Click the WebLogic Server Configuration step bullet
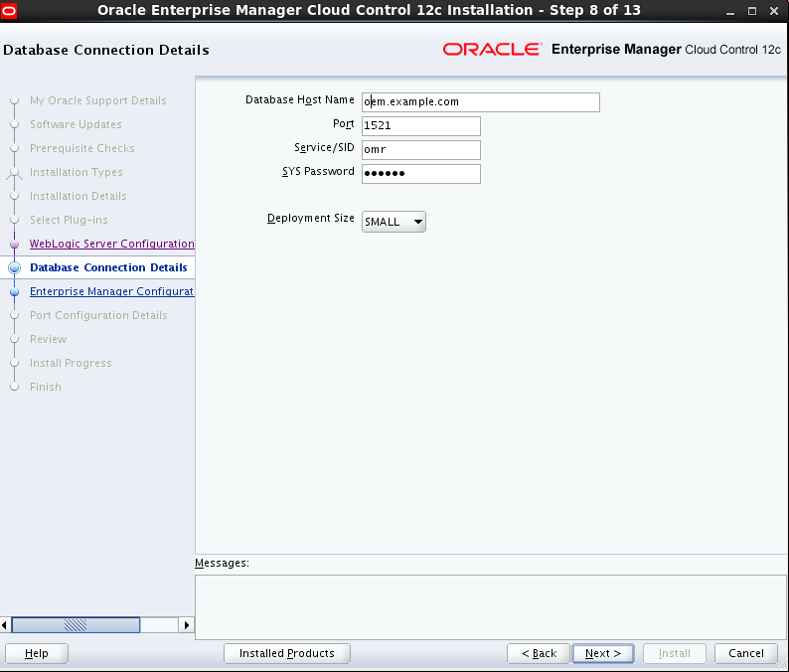This screenshot has height=672, width=789. (15, 245)
